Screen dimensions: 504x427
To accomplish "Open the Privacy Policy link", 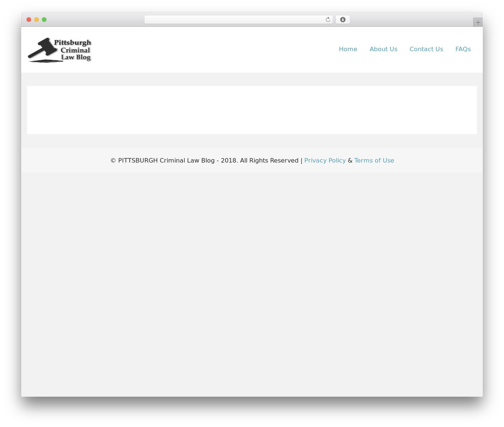I will pyautogui.click(x=325, y=160).
